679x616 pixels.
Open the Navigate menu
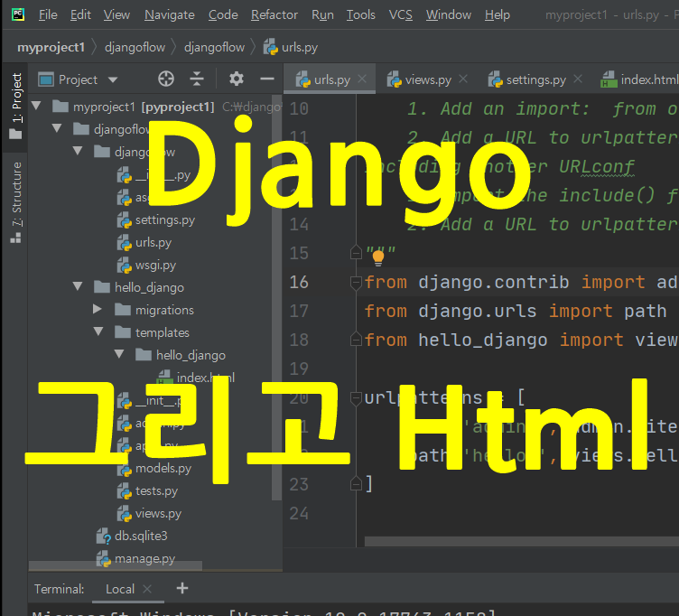tap(170, 14)
